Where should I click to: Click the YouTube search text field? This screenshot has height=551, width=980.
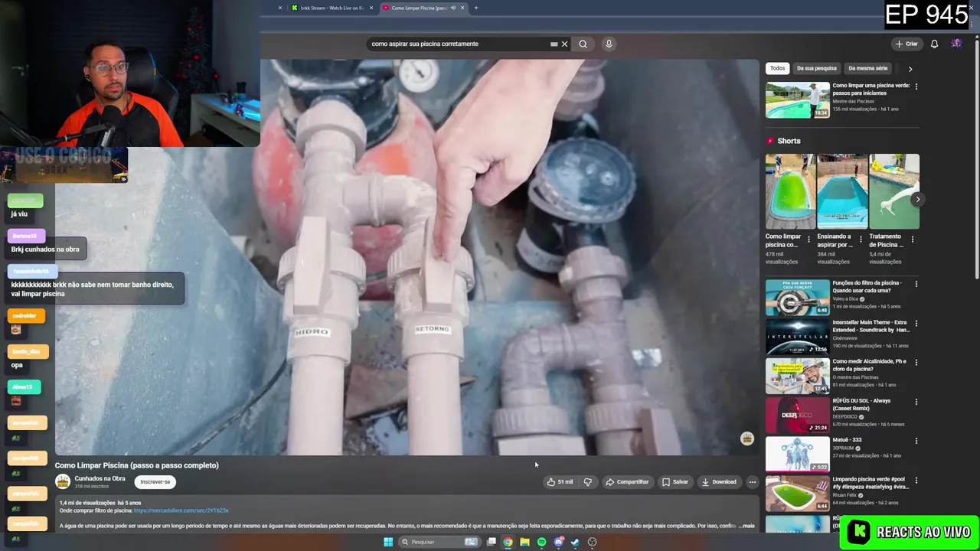459,44
